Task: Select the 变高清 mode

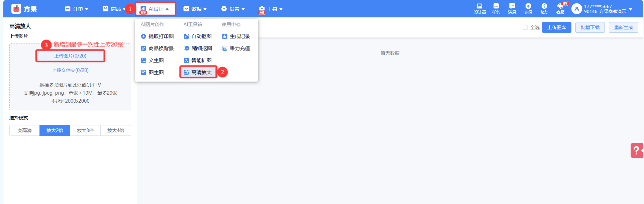Action: click(24, 130)
